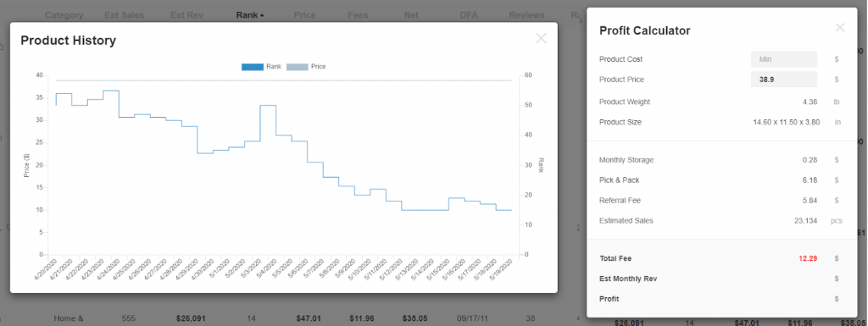
Task: Sort by the Reviews column header
Action: click(526, 15)
